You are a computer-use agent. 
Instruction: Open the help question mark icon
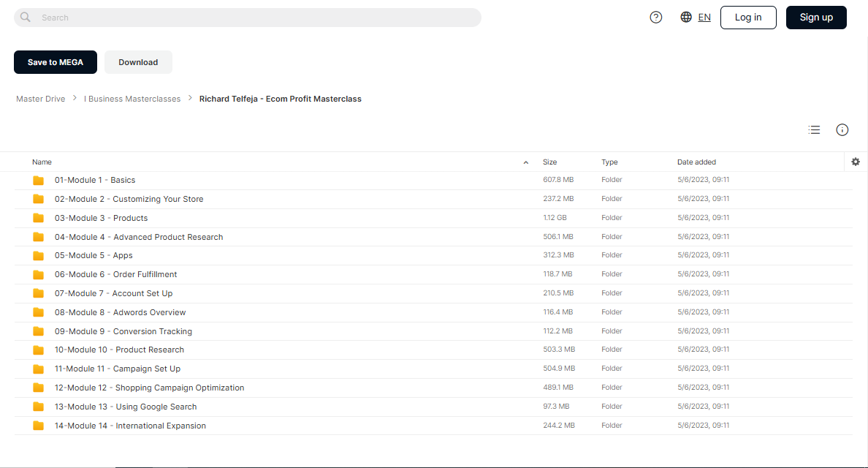(656, 17)
